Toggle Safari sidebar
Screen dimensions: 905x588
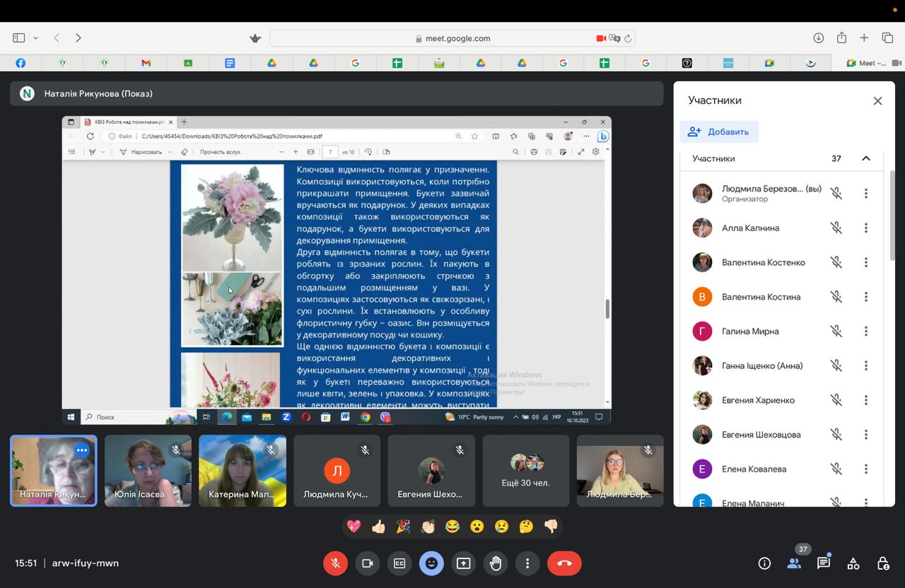19,38
